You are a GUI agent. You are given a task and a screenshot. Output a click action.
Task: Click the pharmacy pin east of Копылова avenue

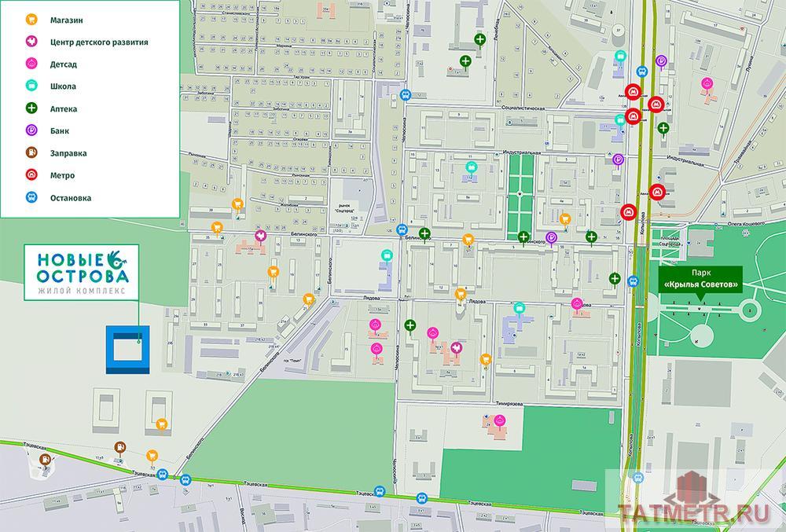coord(663,129)
